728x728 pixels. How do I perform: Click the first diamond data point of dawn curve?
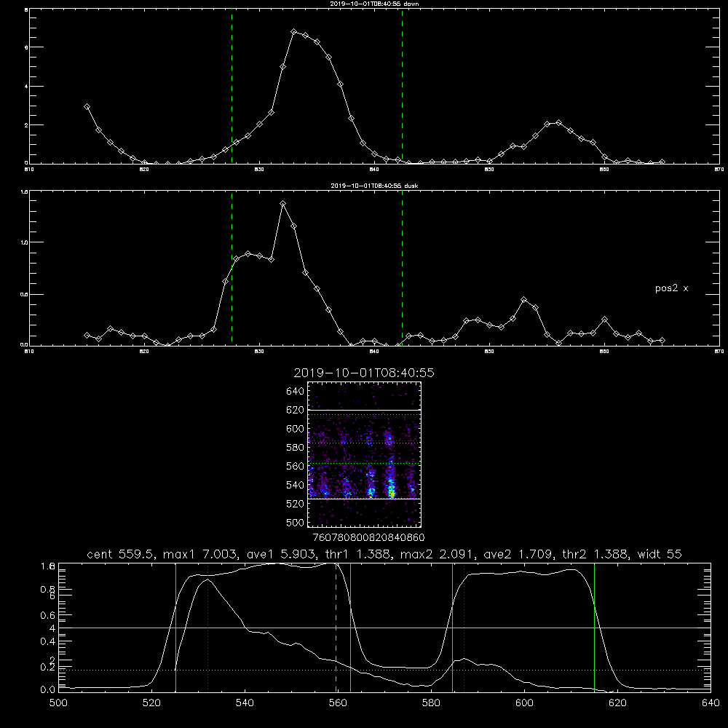pyautogui.click(x=87, y=107)
